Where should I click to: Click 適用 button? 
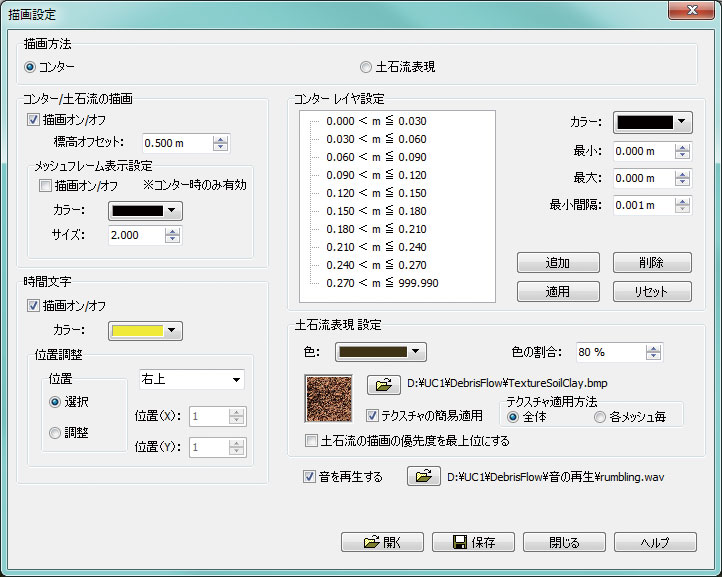click(558, 291)
